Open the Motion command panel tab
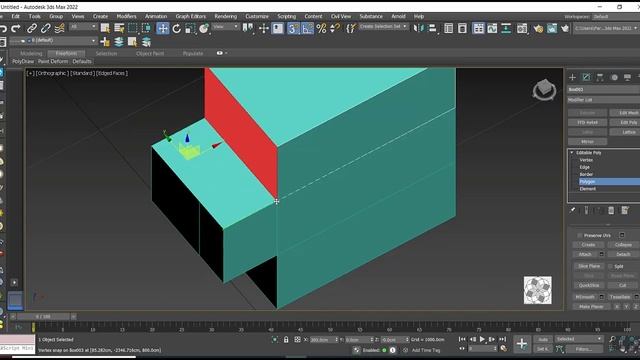This screenshot has height=360, width=640. 614,77
